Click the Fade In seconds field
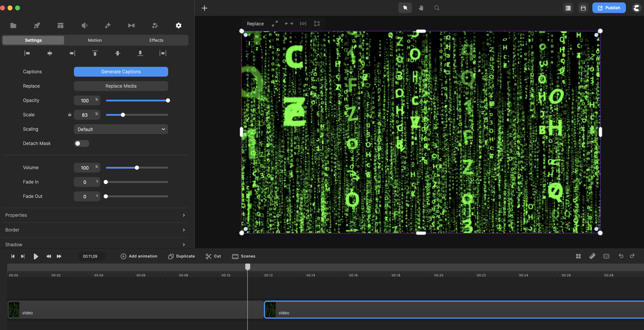 87,182
